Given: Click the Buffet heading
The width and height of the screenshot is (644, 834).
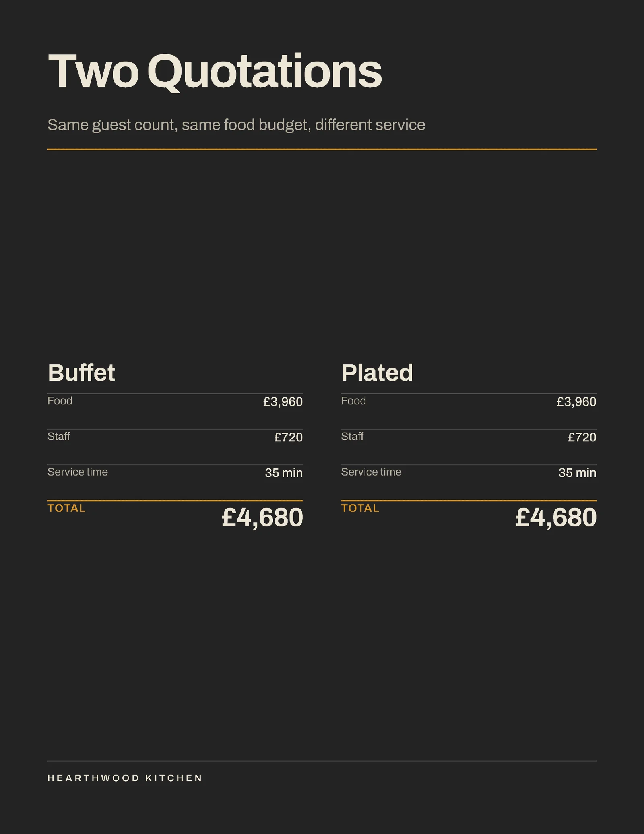Looking at the screenshot, I should 81,373.
